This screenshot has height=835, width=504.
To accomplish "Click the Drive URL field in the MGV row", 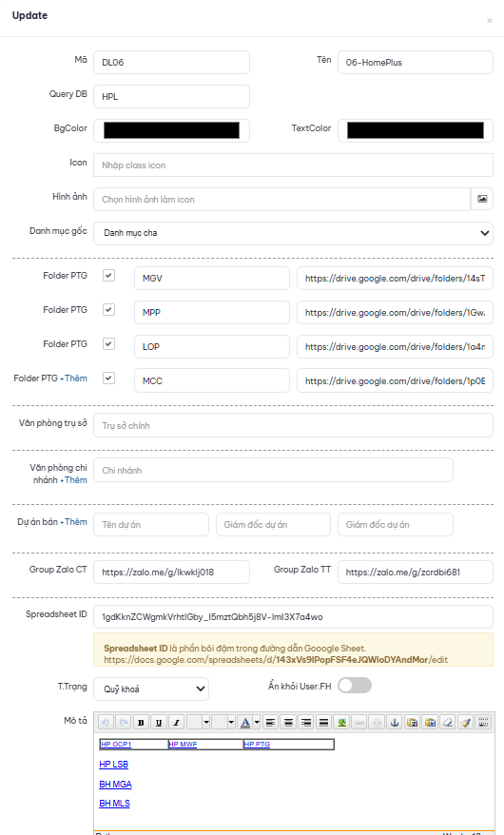I will click(395, 278).
